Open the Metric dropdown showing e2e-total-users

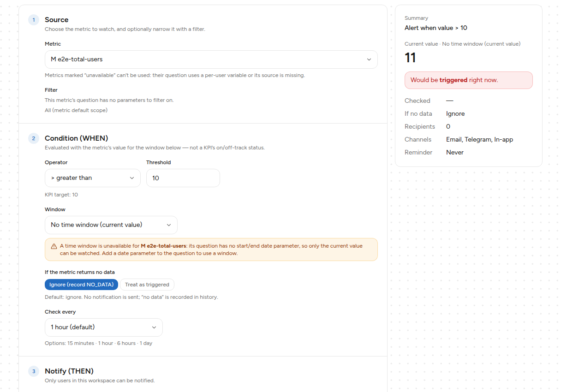point(211,59)
